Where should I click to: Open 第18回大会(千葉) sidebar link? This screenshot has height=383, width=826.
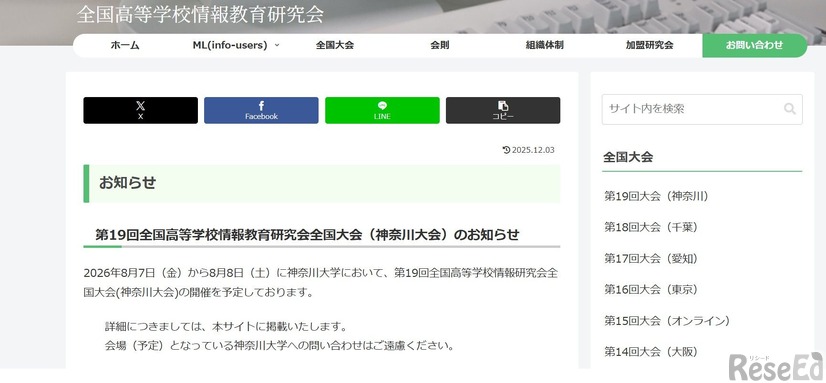[x=651, y=227]
